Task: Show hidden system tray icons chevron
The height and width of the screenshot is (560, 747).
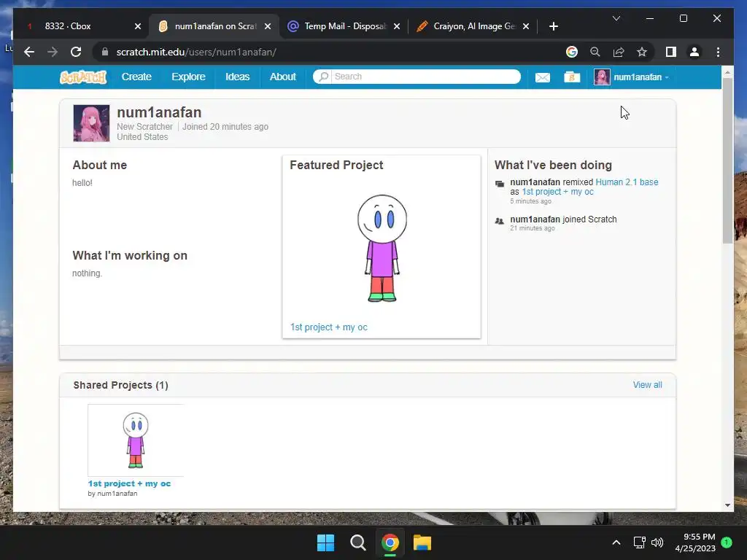Action: pyautogui.click(x=616, y=542)
